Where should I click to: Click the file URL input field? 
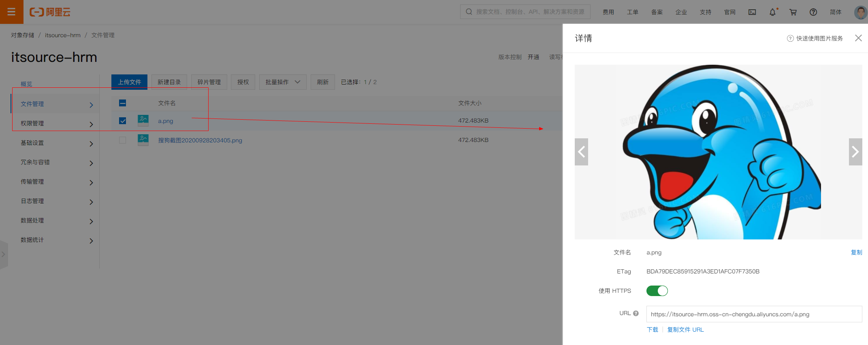coord(754,314)
